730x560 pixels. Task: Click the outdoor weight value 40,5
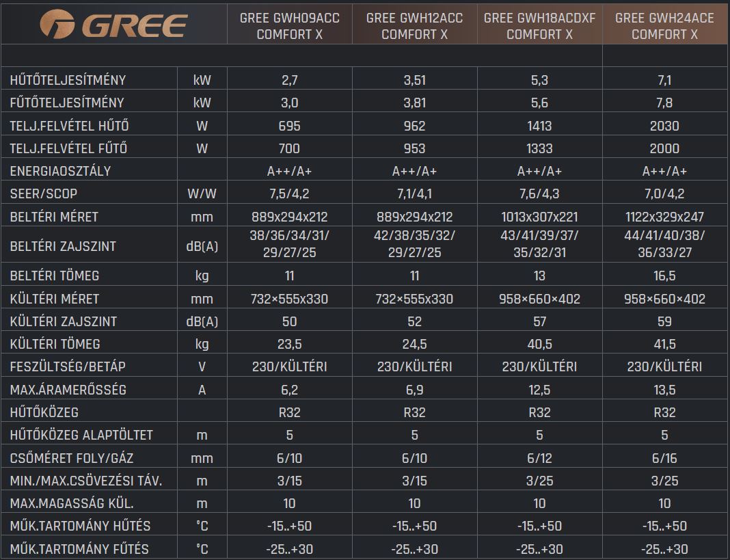coord(539,345)
